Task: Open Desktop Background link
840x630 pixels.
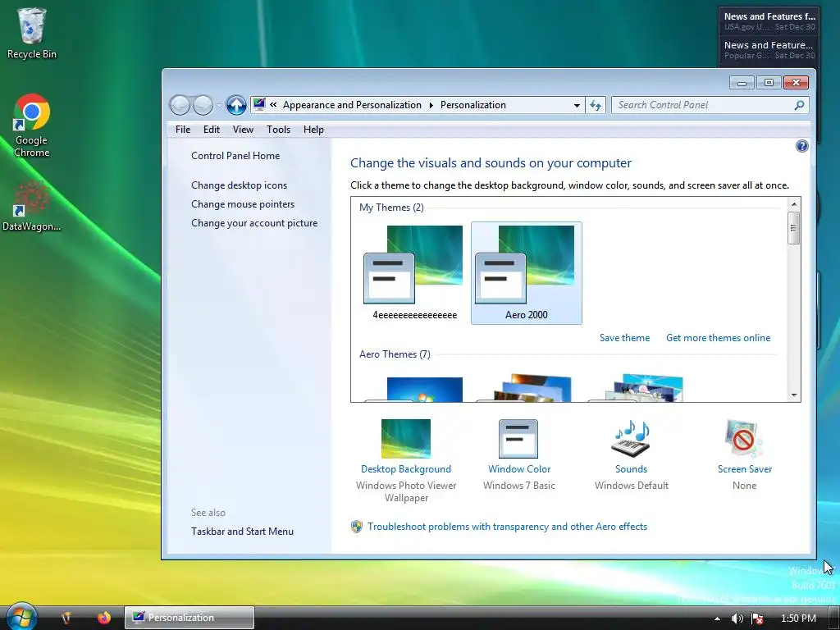Action: pyautogui.click(x=405, y=469)
